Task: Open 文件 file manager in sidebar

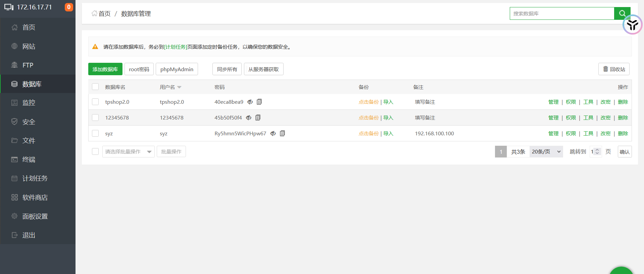Action: [x=38, y=141]
